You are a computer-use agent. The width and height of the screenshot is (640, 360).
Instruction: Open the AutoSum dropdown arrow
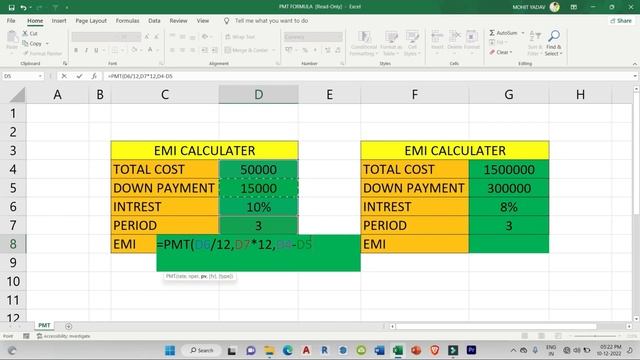(523, 33)
